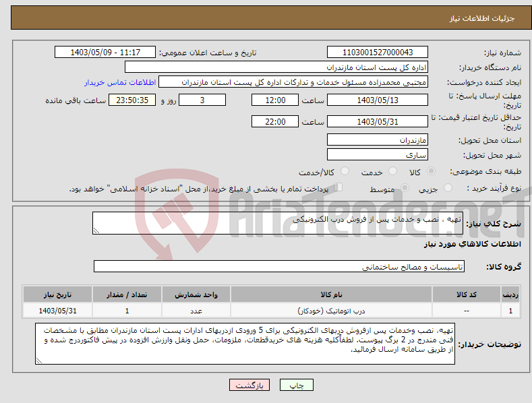Viewport: 532px width, 403px height.
Task: Click the delivery city field ساری
Action: 378,155
